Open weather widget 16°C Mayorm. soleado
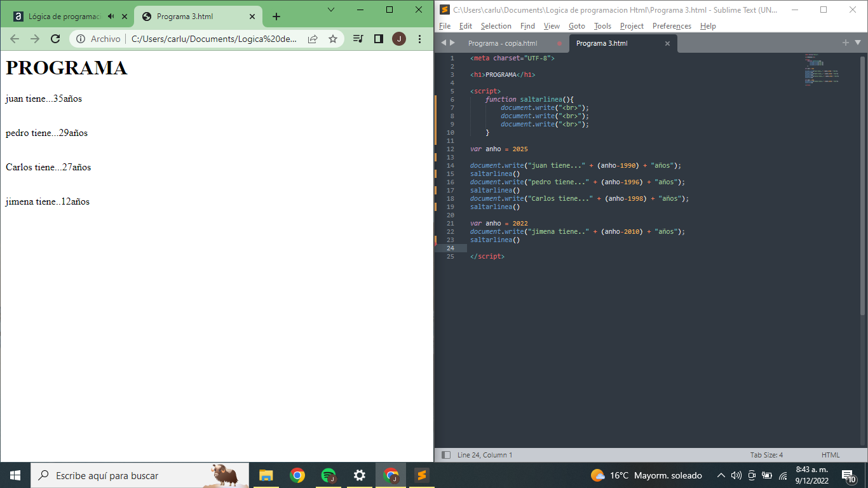The image size is (868, 488). (x=646, y=475)
